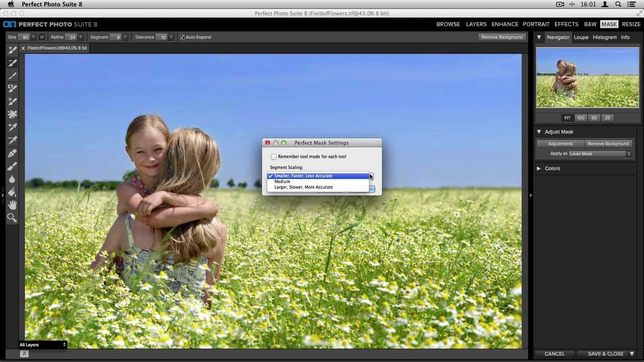Expand the Colors panel
The width and height of the screenshot is (644, 362).
click(539, 168)
